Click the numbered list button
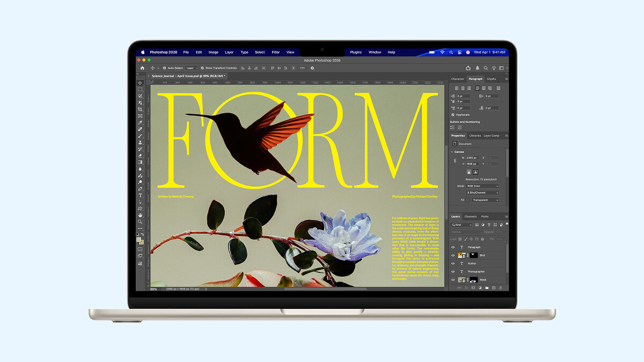 tap(459, 127)
